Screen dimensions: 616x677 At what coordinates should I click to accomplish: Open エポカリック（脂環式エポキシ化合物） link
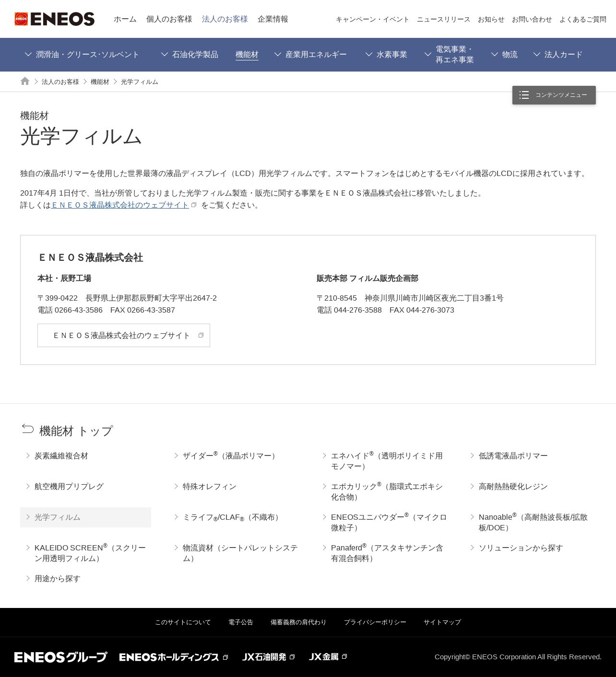pos(387,491)
